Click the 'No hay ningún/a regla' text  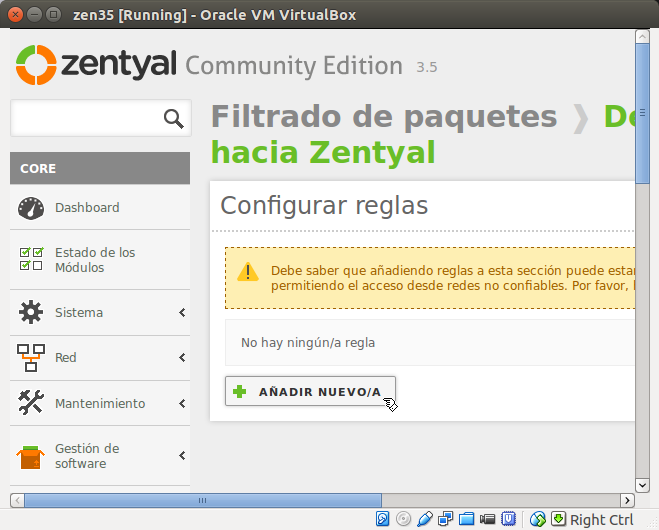click(x=308, y=343)
